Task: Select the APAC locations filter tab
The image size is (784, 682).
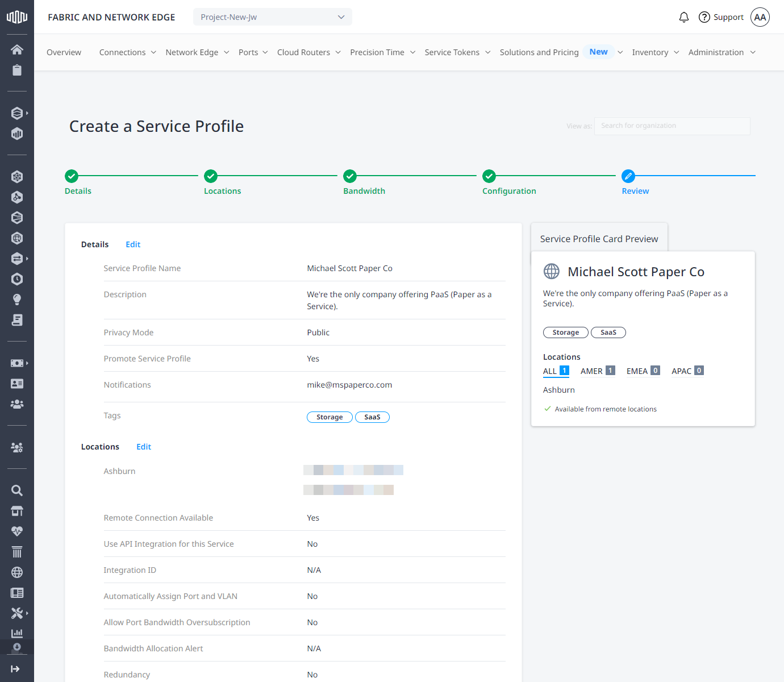Action: (x=687, y=371)
